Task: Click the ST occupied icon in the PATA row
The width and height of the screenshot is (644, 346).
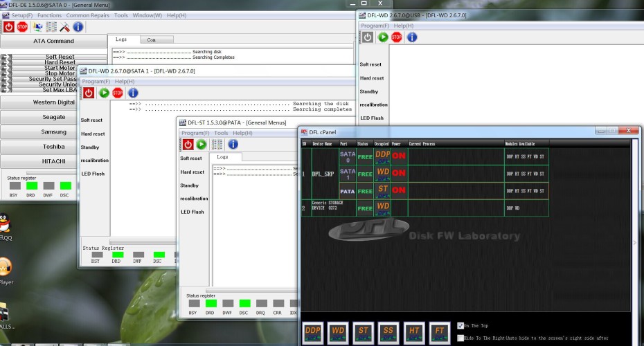Action: 383,191
